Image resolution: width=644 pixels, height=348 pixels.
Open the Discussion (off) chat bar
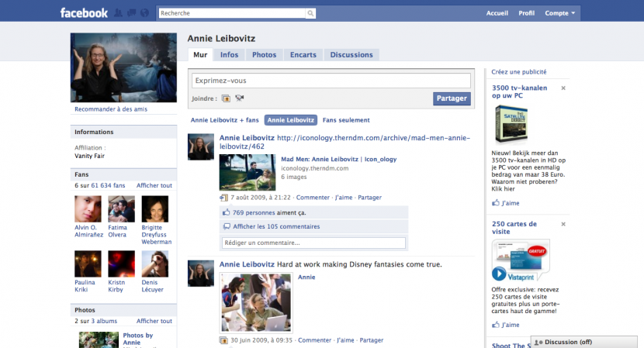[x=584, y=342]
